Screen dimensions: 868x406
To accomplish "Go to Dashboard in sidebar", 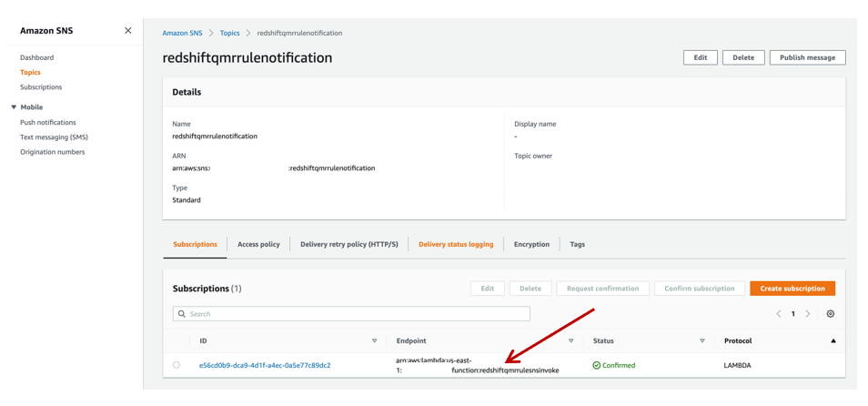I will point(37,57).
